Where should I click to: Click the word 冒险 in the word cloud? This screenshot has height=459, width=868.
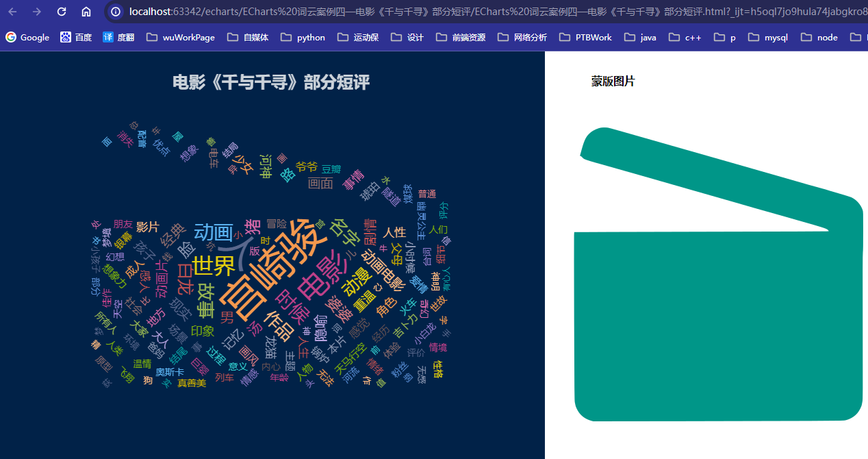(x=277, y=223)
